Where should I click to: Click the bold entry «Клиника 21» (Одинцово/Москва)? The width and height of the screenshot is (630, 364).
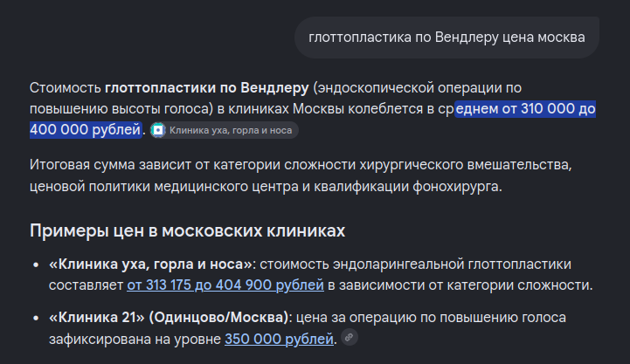tap(169, 318)
